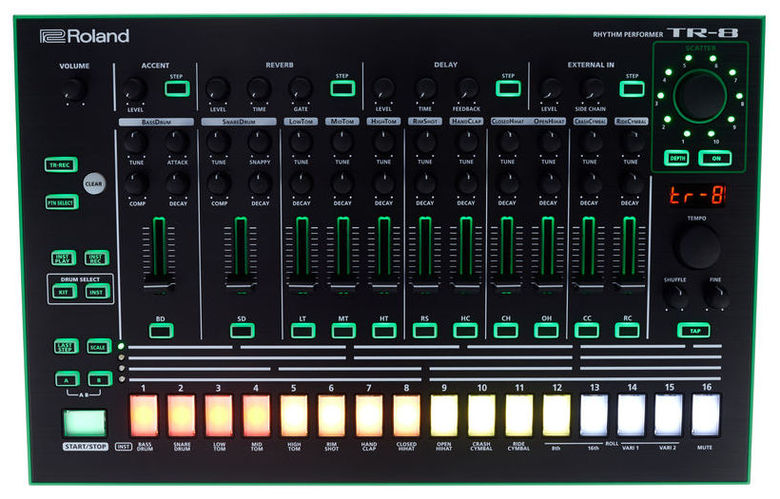Tap step pad 8 (Closed Hihat)
780x499 pixels.
(406, 415)
